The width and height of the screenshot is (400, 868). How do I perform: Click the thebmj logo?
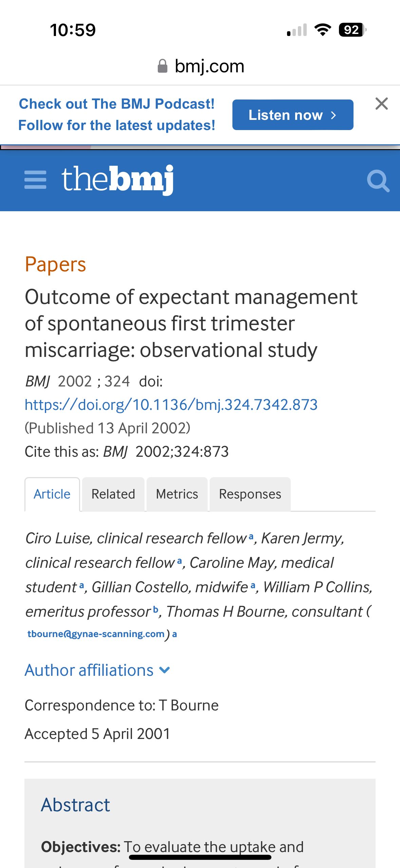tap(117, 180)
